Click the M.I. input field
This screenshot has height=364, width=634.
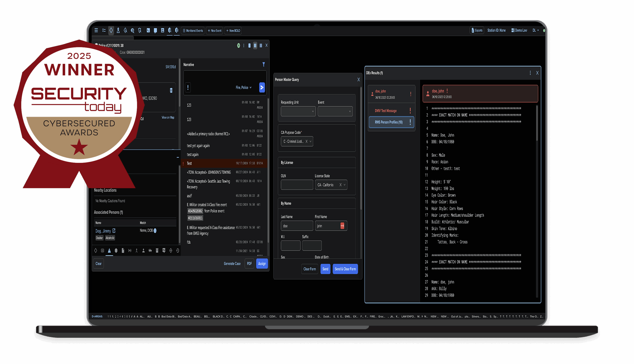[x=291, y=246]
